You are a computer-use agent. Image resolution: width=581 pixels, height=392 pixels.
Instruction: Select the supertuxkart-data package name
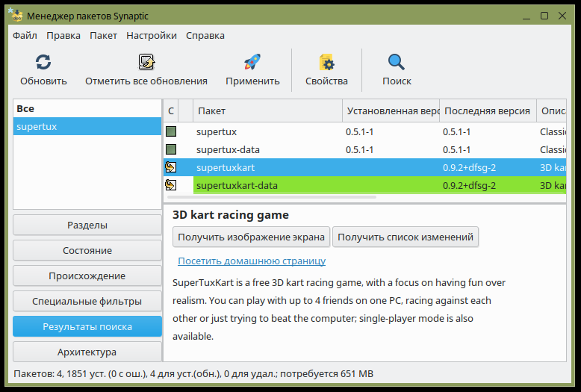coord(237,185)
